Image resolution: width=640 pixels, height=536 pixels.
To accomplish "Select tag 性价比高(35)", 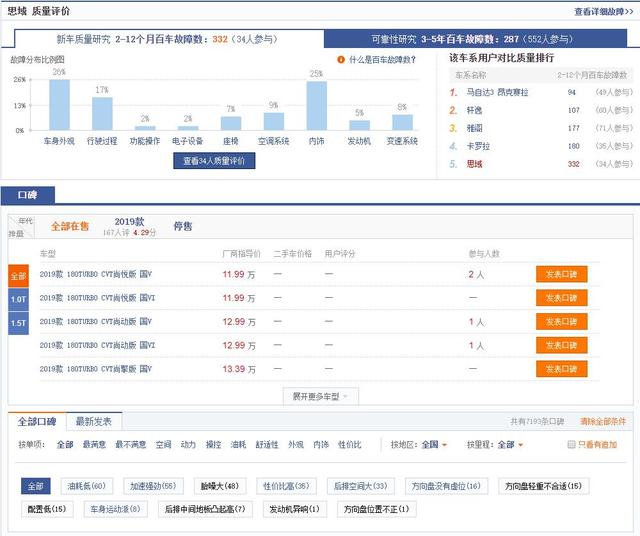I will [286, 486].
